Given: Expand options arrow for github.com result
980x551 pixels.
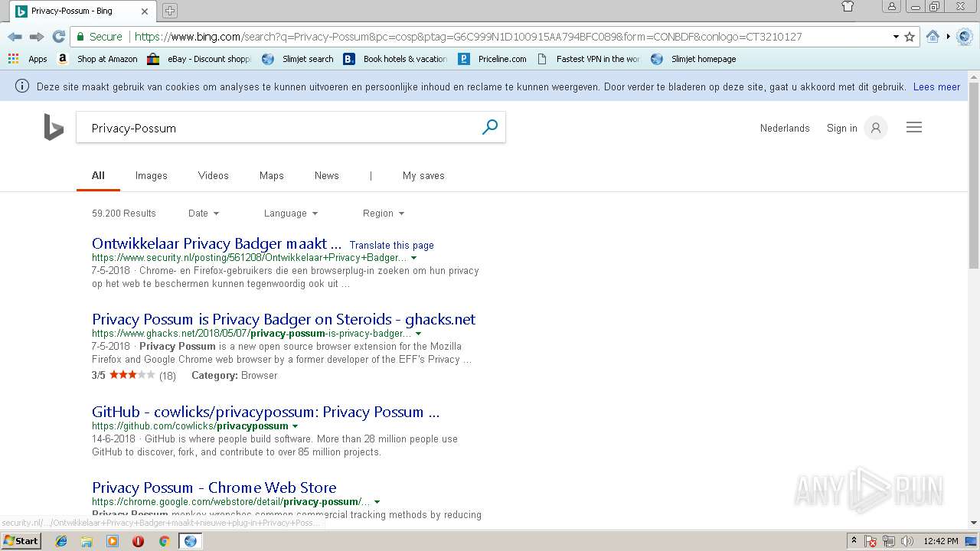Looking at the screenshot, I should point(295,426).
